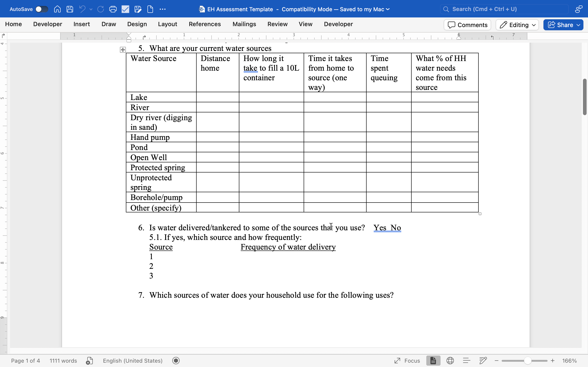Viewport: 588px width, 367px height.
Task: Click the Print icon in toolbar
Action: 113,9
